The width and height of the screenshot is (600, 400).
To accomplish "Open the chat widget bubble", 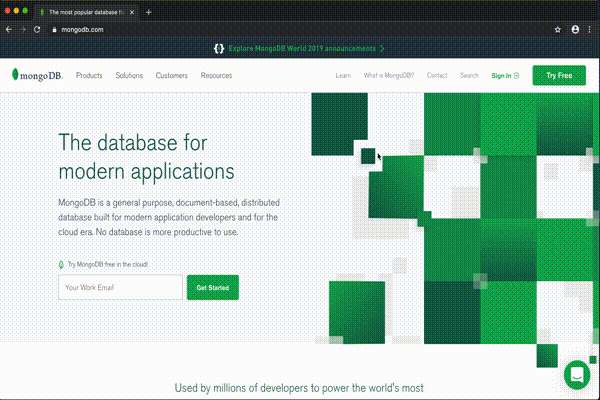I will coord(577,375).
